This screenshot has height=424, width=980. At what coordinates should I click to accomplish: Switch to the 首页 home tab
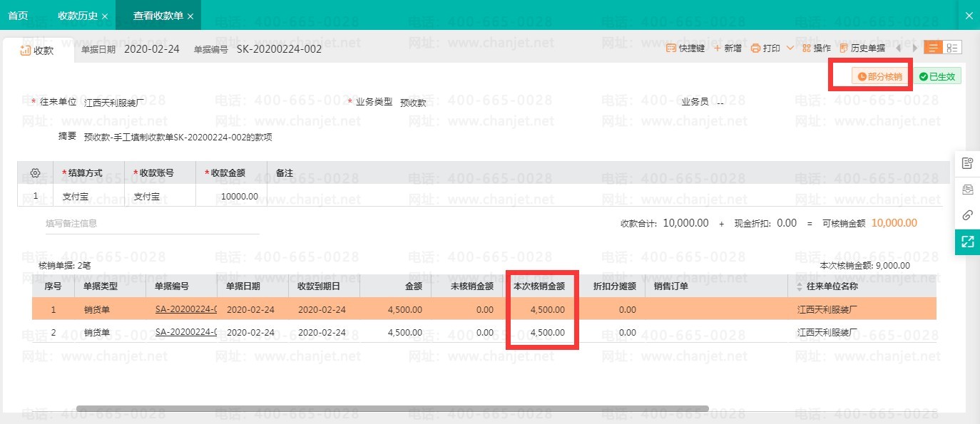click(18, 16)
